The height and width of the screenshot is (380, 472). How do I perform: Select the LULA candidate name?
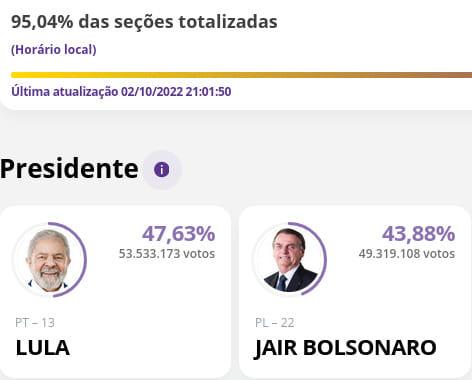coord(43,348)
